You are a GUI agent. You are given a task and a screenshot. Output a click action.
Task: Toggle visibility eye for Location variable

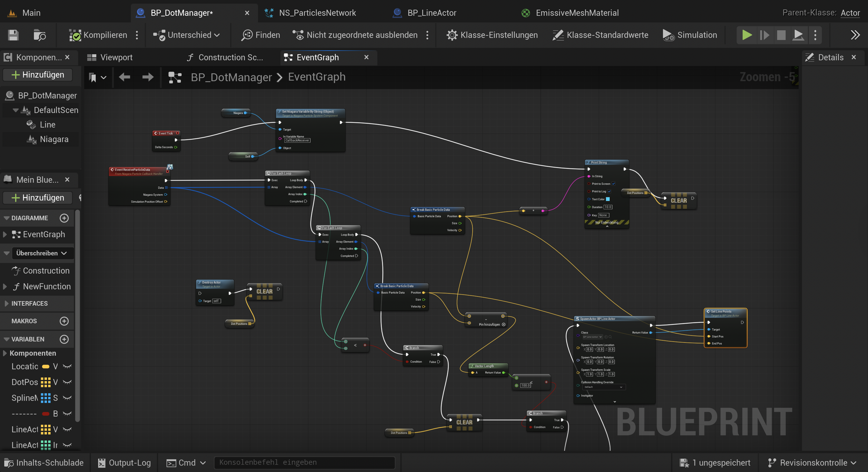pos(68,367)
